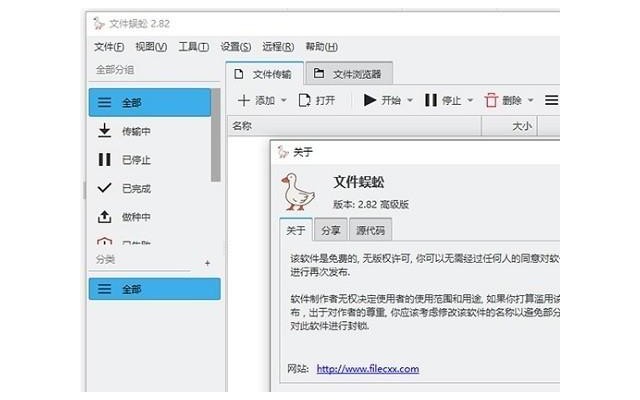Click the goose logo in about dialog

(298, 192)
